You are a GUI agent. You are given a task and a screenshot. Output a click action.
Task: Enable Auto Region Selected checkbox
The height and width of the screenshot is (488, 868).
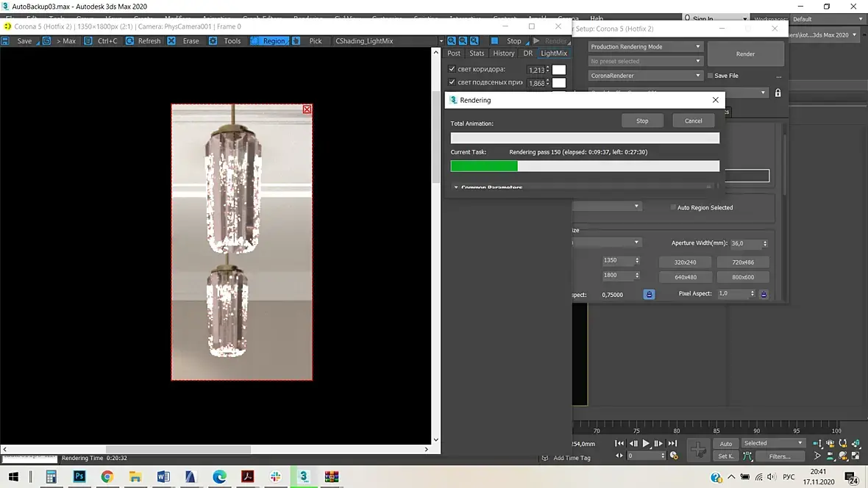pos(673,207)
